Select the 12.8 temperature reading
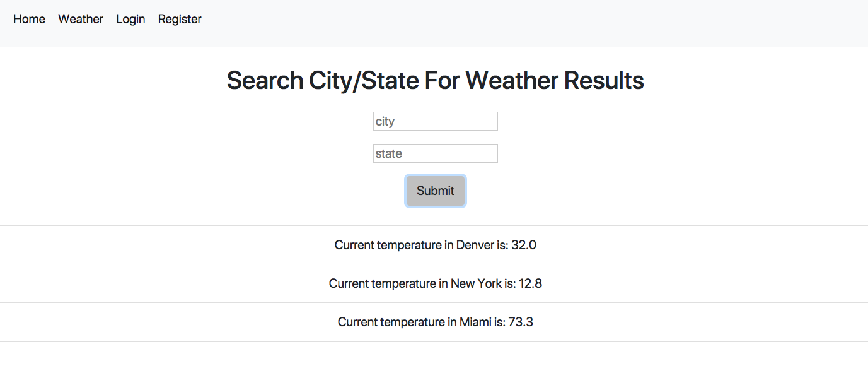The image size is (868, 385). tap(530, 283)
